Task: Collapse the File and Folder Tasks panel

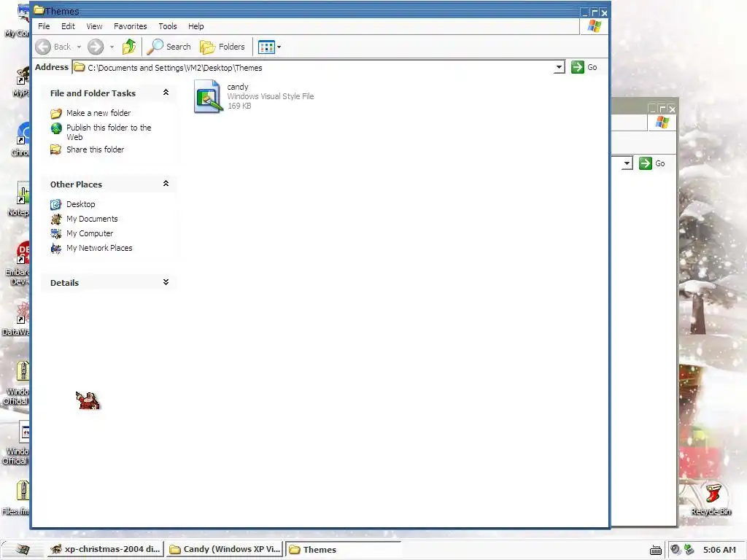Action: pos(166,93)
